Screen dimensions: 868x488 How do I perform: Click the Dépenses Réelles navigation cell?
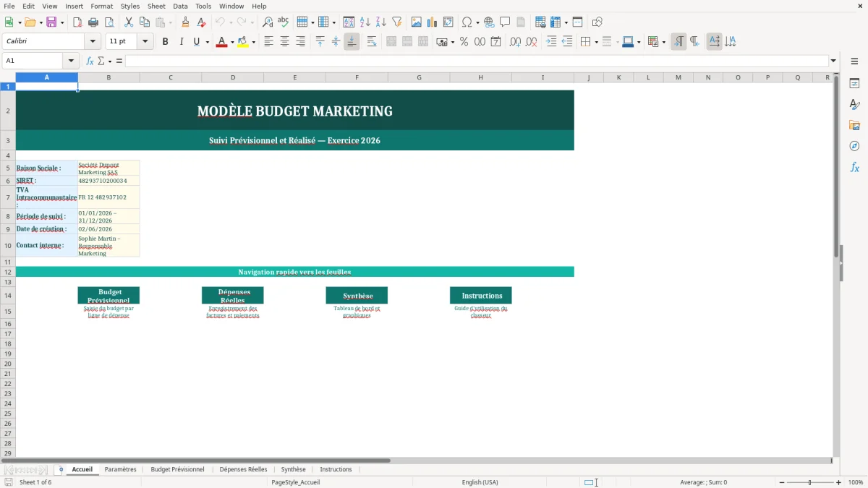coord(233,295)
